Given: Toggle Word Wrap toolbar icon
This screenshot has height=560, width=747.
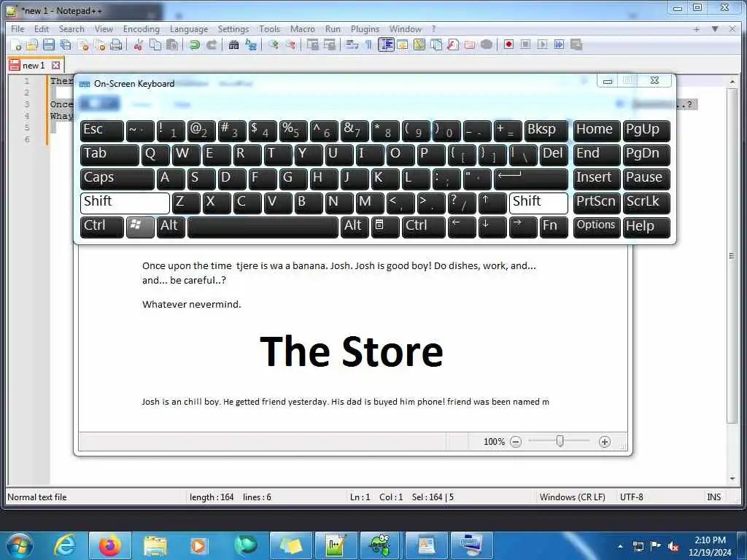Looking at the screenshot, I should tap(352, 45).
